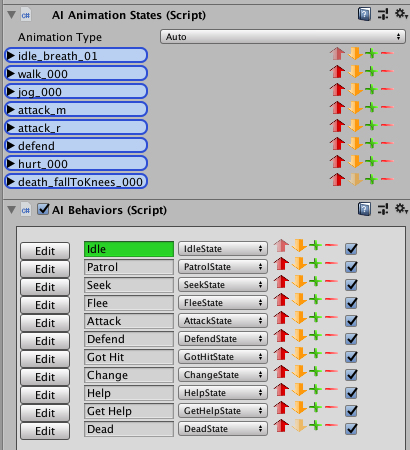This screenshot has height=450, width=410.
Task: Click the Seek behavior name field
Action: (129, 285)
